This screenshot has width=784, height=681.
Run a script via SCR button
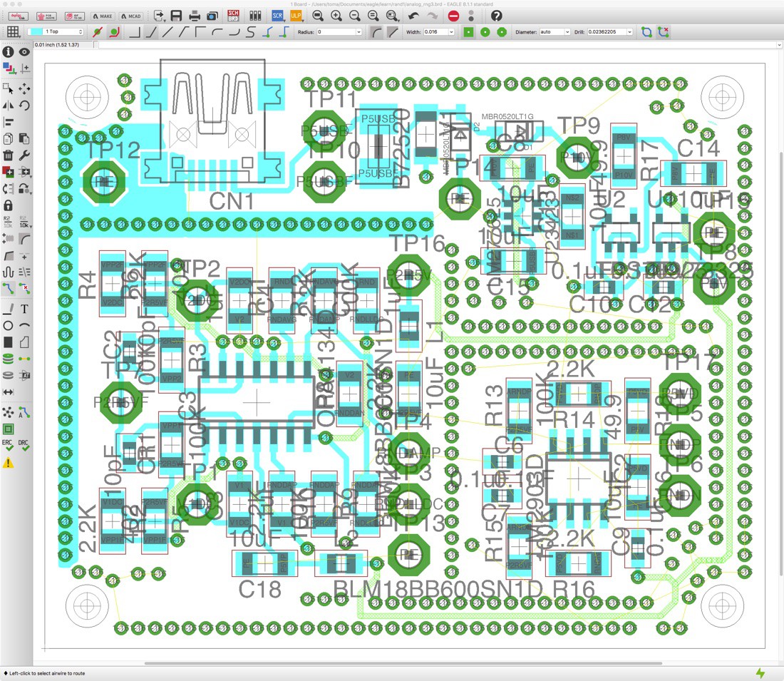(x=277, y=16)
